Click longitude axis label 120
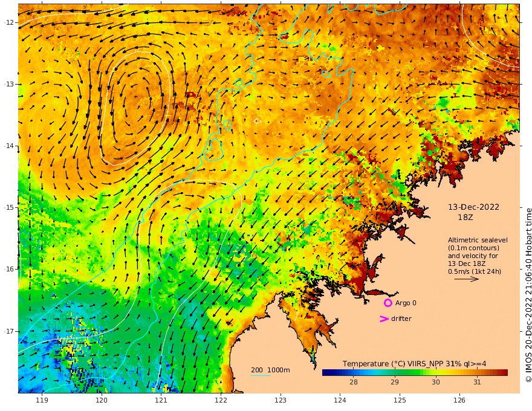 tap(102, 400)
